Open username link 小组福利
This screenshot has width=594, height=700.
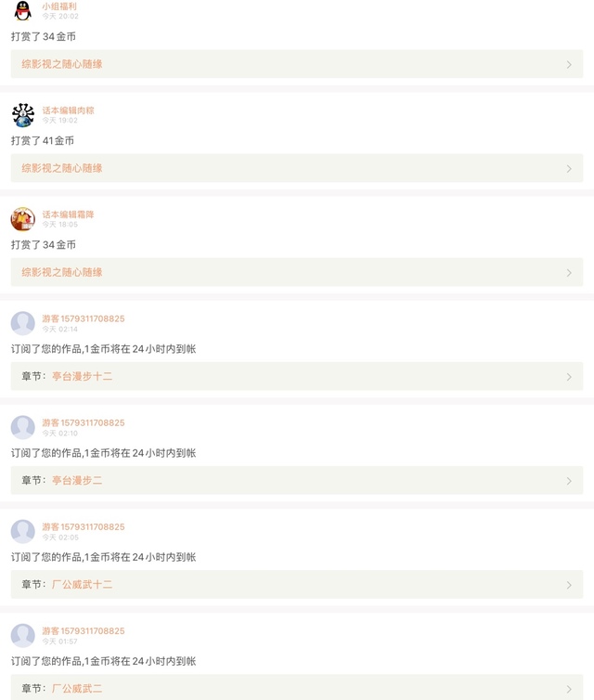59,6
